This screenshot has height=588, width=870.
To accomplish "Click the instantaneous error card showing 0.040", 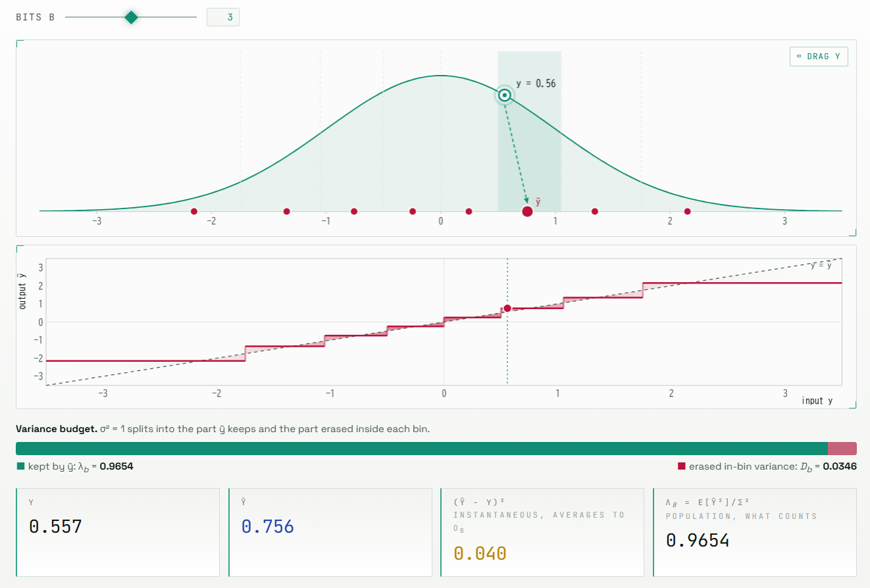I will (543, 532).
